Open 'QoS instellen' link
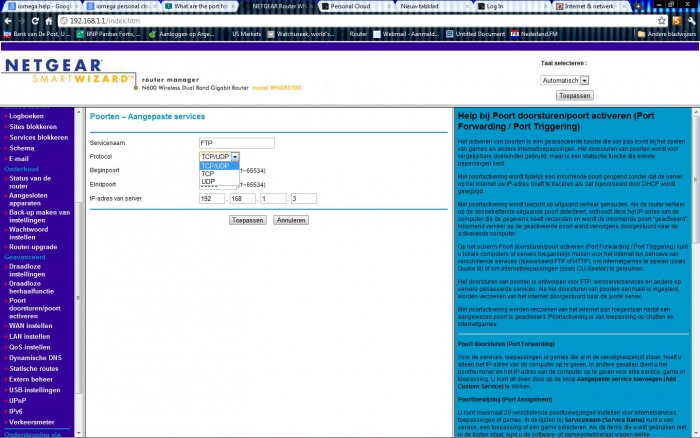Screen dimensions: 700x438 click(29, 347)
